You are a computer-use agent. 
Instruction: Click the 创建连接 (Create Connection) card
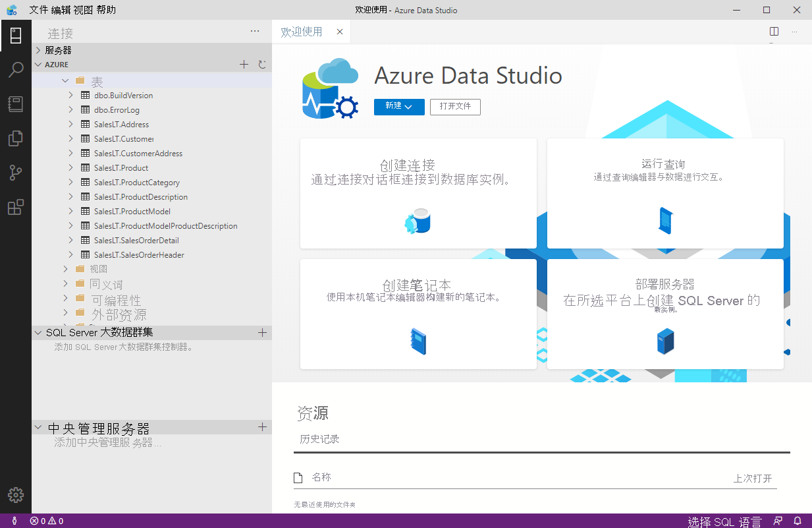pyautogui.click(x=418, y=193)
